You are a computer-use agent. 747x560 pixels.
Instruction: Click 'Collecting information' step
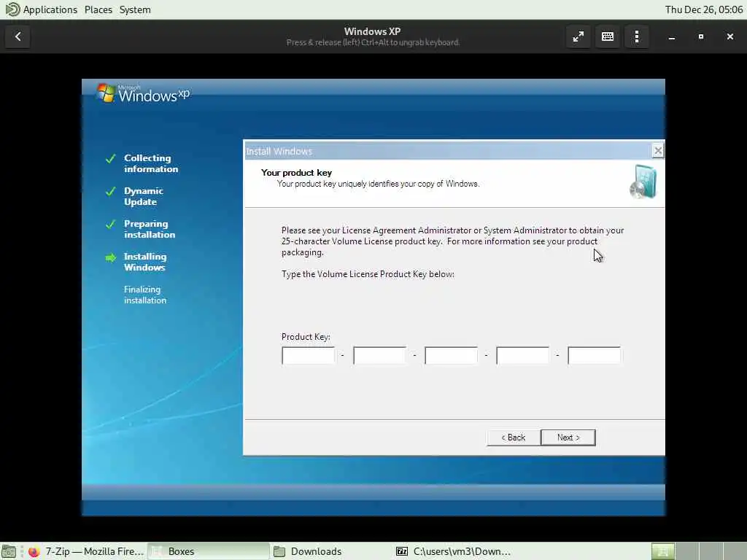point(151,163)
